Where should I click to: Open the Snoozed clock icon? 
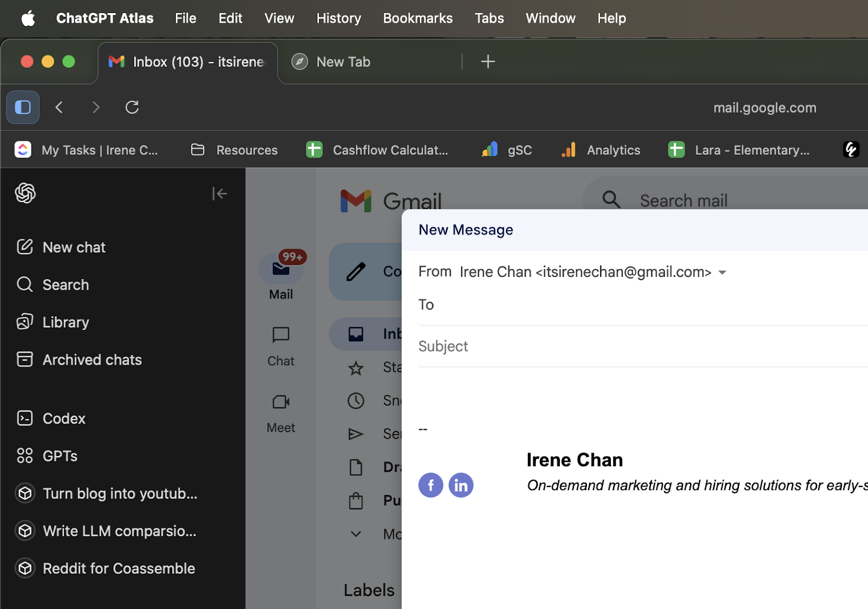pyautogui.click(x=356, y=401)
